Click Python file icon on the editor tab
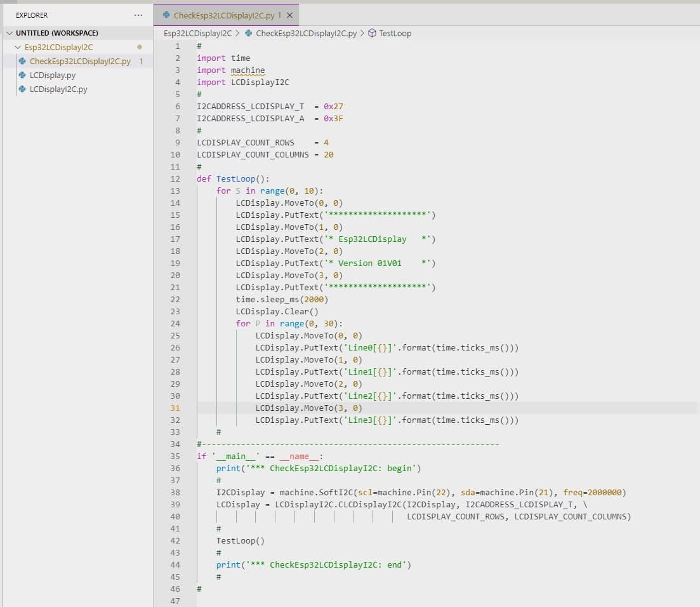 pos(166,15)
